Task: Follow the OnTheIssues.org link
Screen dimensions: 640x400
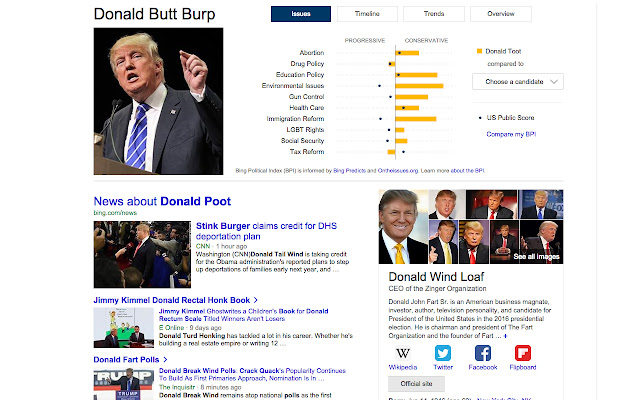Action: pyautogui.click(x=398, y=171)
